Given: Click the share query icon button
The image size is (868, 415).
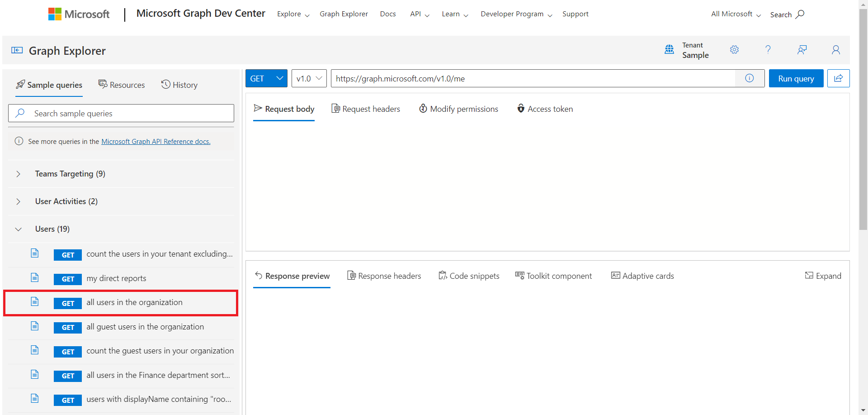Looking at the screenshot, I should pyautogui.click(x=839, y=78).
